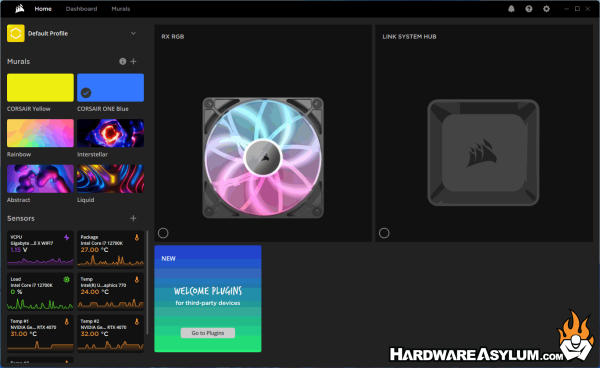Screen dimensions: 600x368
Task: Open the notifications bell icon
Action: coord(511,9)
